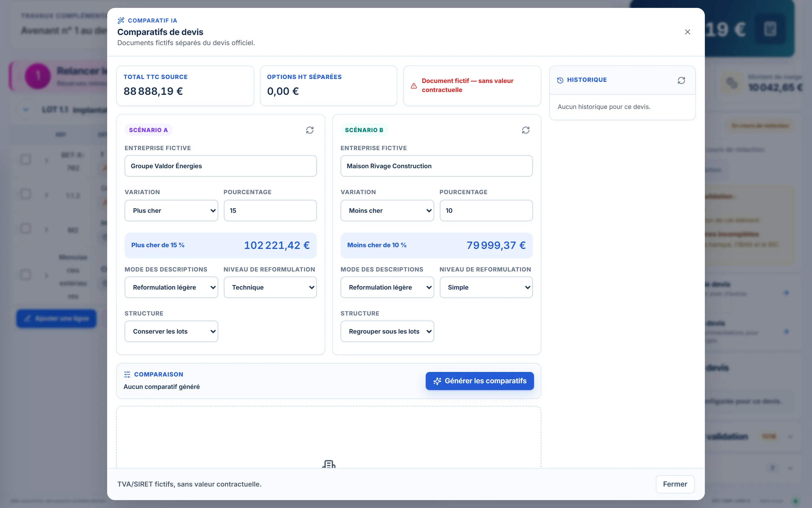Click the SCÉNARIO B badge

click(x=364, y=130)
